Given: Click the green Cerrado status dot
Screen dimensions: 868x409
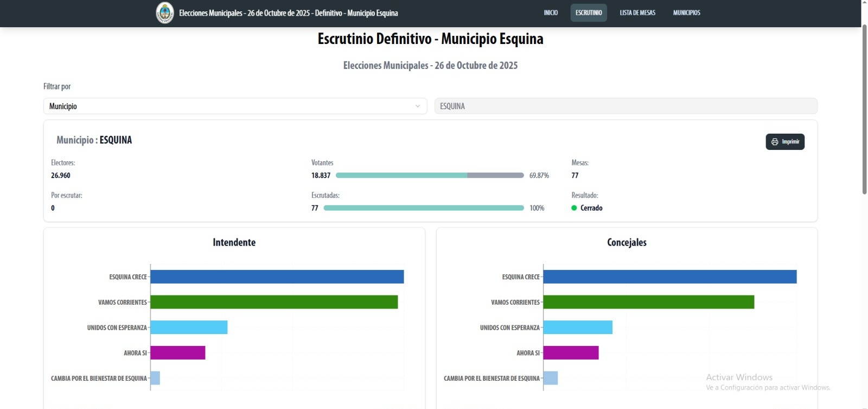Looking at the screenshot, I should (574, 208).
